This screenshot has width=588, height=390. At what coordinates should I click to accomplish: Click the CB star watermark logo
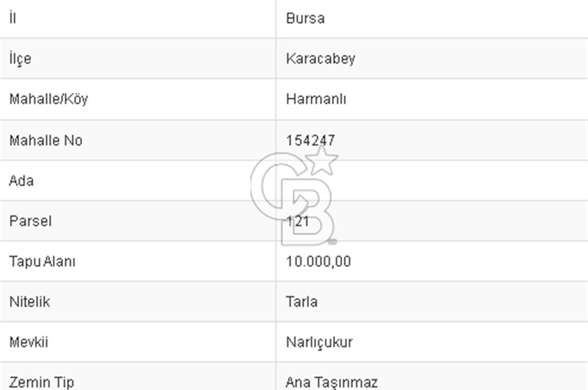(x=294, y=197)
